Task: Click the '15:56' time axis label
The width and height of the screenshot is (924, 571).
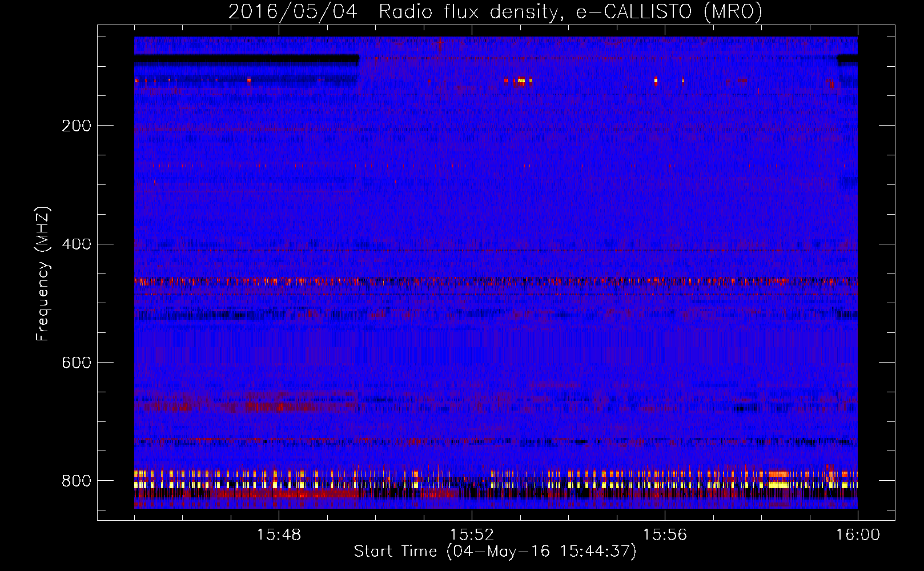Action: click(x=665, y=535)
